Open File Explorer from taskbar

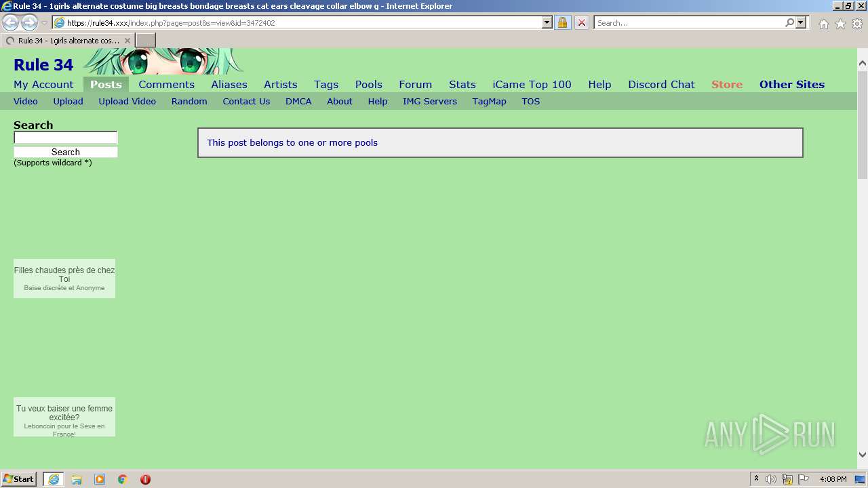coord(77,479)
